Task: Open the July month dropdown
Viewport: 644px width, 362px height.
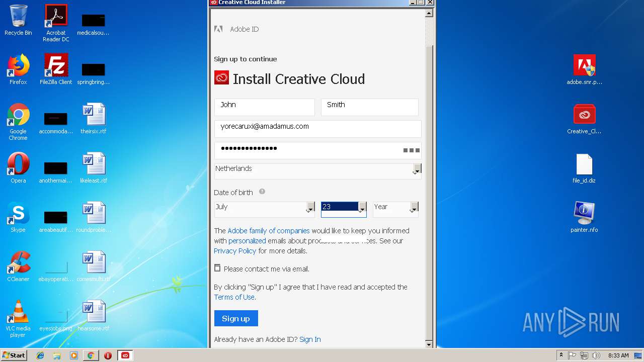Action: coord(265,210)
